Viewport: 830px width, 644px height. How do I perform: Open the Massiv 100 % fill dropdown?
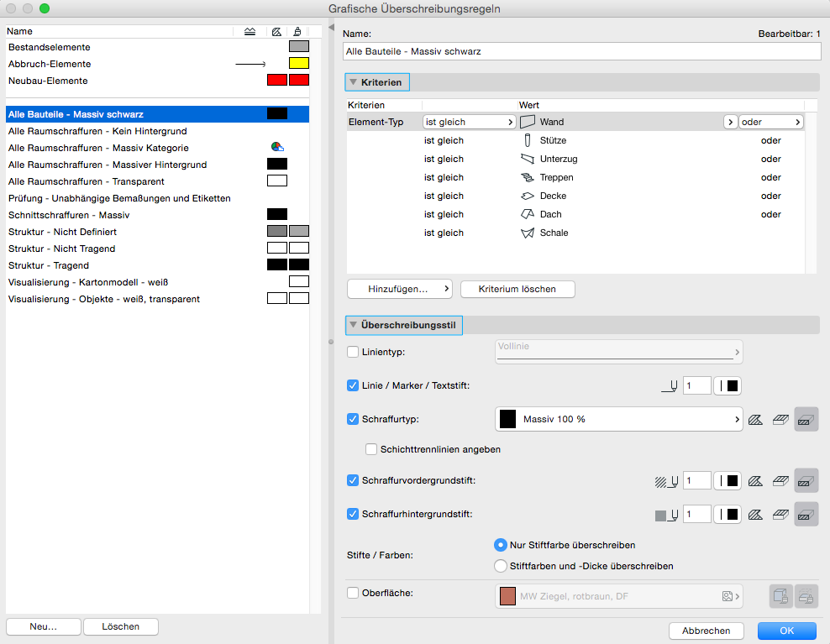(x=618, y=419)
